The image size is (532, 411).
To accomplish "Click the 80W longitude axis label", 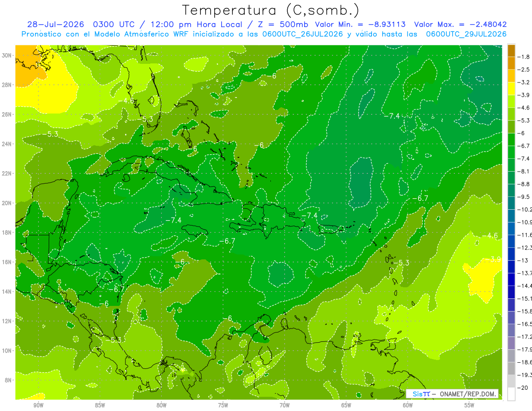I will click(x=161, y=405).
